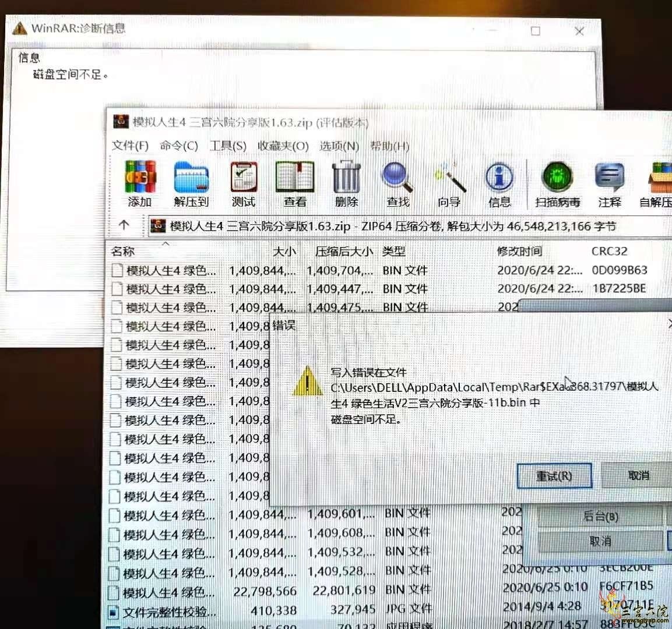Image resolution: width=672 pixels, height=629 pixels.
Task: Click the 注释 (Comment) toolbar icon
Action: [x=610, y=177]
